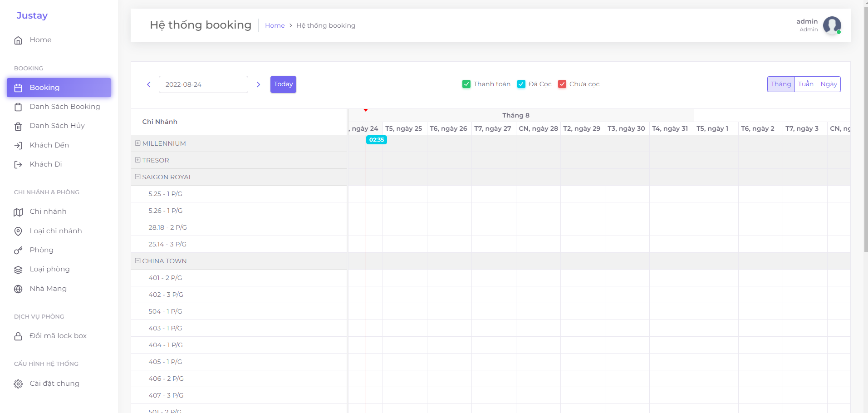Click the clipboard icon for Danh Sách Booking
The width and height of the screenshot is (868, 413).
tap(18, 107)
